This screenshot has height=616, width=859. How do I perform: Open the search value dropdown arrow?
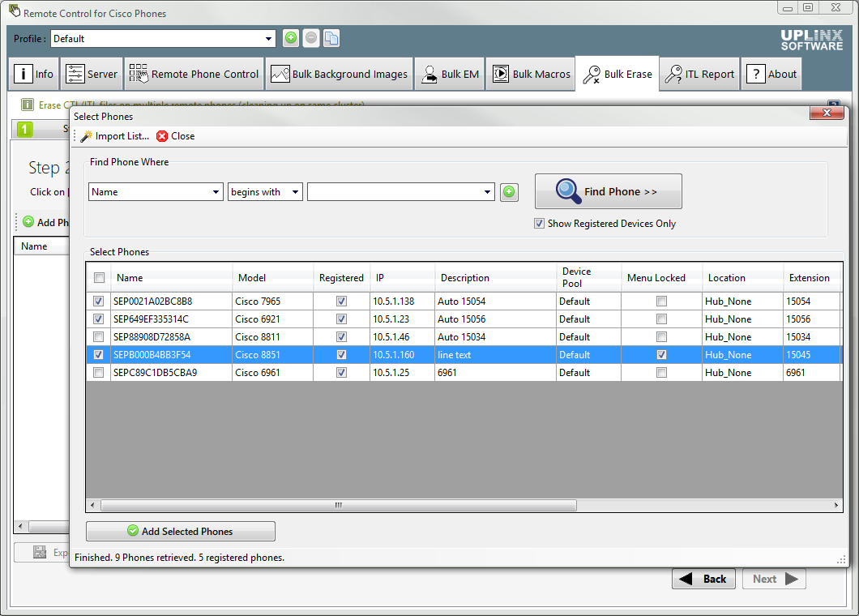(488, 192)
